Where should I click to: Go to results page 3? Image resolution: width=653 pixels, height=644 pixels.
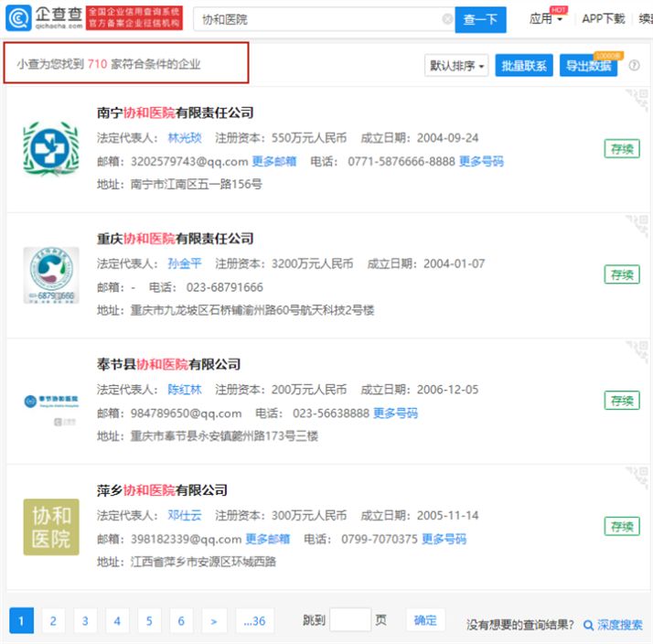point(85,620)
